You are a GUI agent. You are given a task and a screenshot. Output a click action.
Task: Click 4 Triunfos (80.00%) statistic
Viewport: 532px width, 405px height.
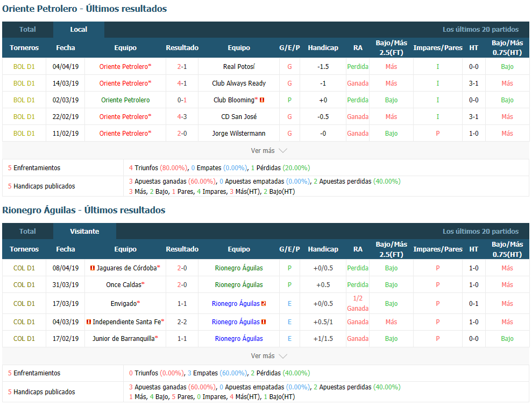[x=158, y=168]
